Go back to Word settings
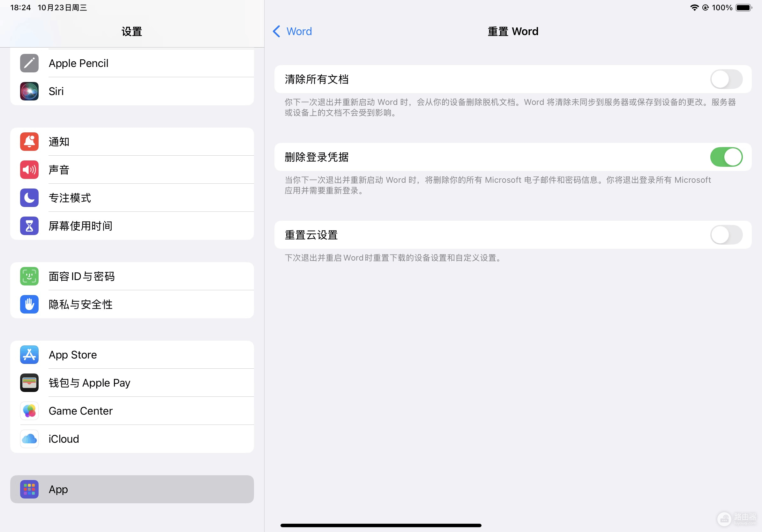 tap(292, 31)
